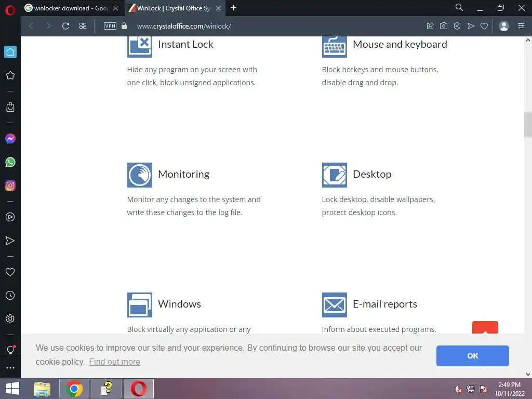Click the Desktop feature icon
The height and width of the screenshot is (399, 532).
click(334, 175)
